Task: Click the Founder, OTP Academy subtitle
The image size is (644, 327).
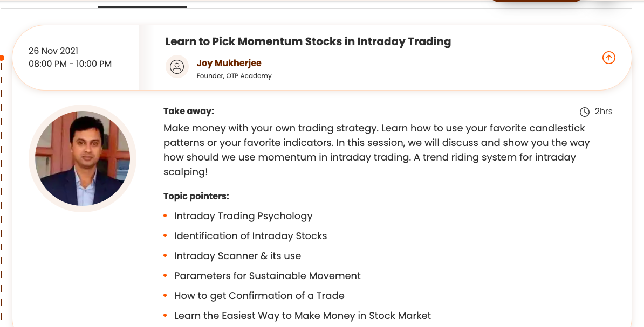Action: point(234,76)
